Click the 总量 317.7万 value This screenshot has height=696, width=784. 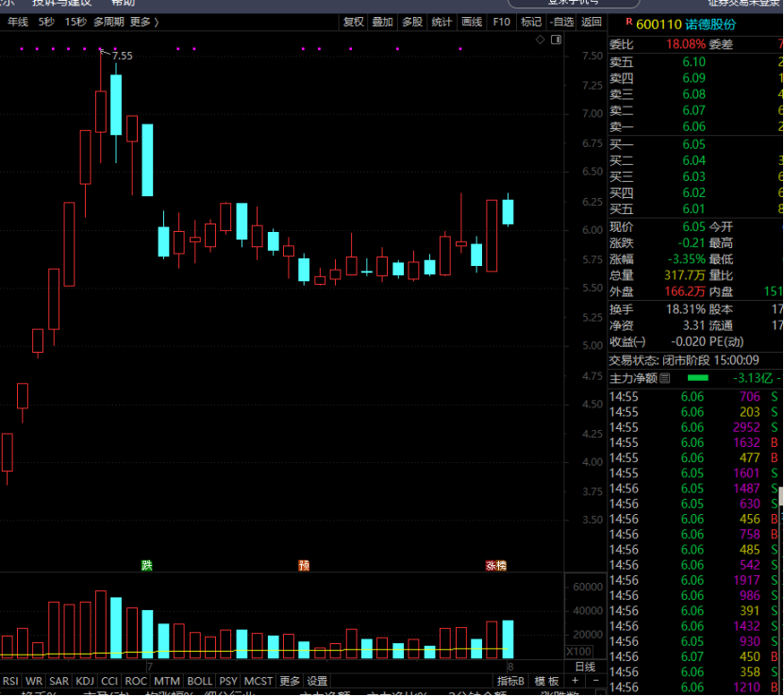(x=685, y=275)
